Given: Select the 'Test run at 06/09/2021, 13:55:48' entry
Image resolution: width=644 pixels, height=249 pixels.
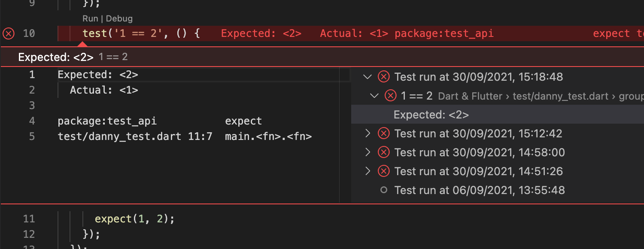Looking at the screenshot, I should coord(480,190).
